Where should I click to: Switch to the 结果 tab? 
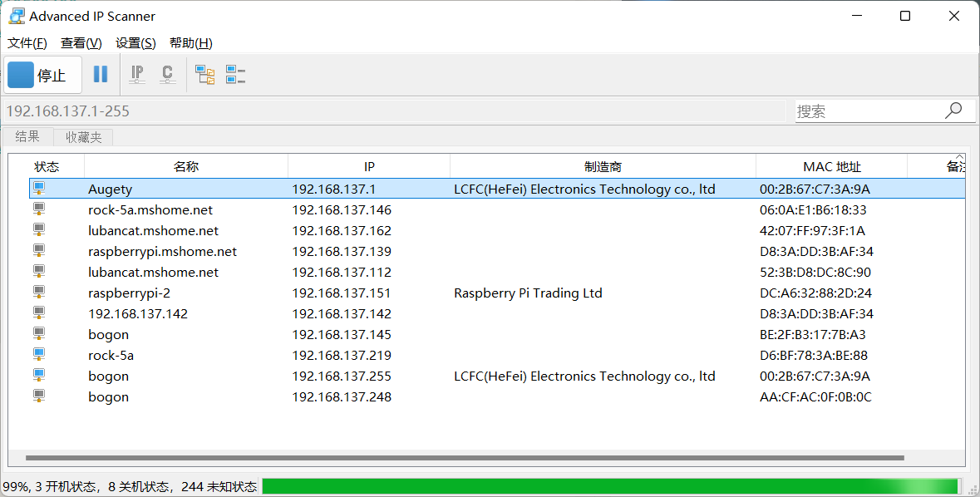[x=27, y=136]
